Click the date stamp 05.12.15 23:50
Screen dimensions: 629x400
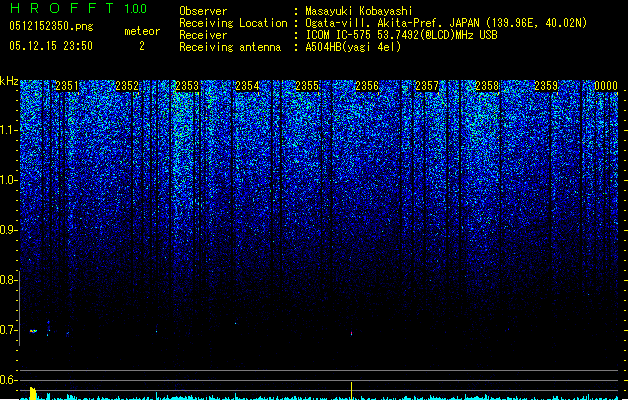click(51, 46)
